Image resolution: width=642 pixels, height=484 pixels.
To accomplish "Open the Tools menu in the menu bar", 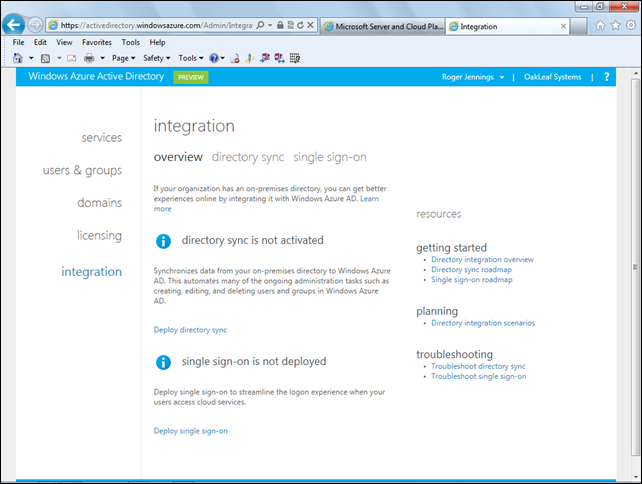I will 131,42.
